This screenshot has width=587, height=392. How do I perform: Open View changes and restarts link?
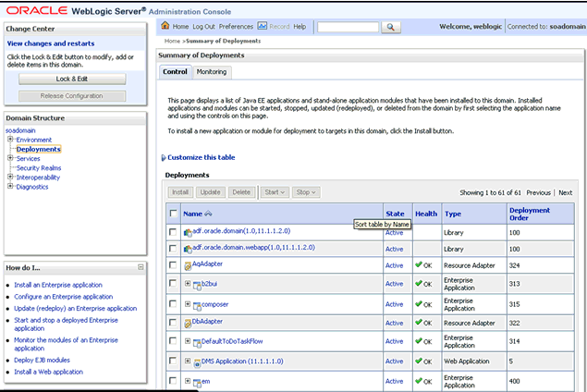pyautogui.click(x=51, y=43)
